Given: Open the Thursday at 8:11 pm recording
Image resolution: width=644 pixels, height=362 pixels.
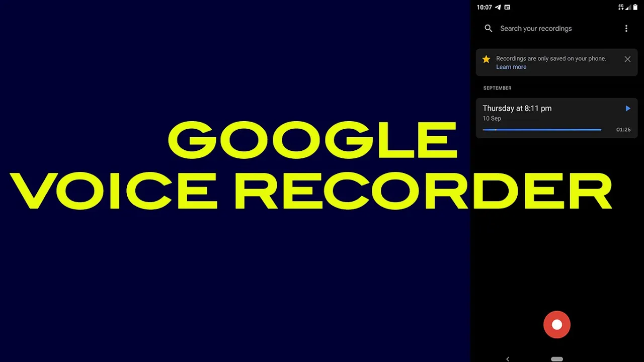Looking at the screenshot, I should click(x=556, y=118).
